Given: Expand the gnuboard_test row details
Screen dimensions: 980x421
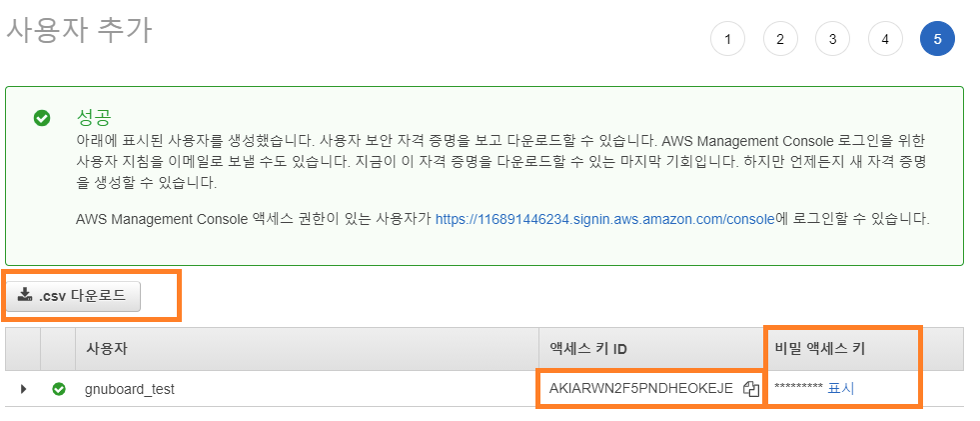Looking at the screenshot, I should tap(23, 389).
